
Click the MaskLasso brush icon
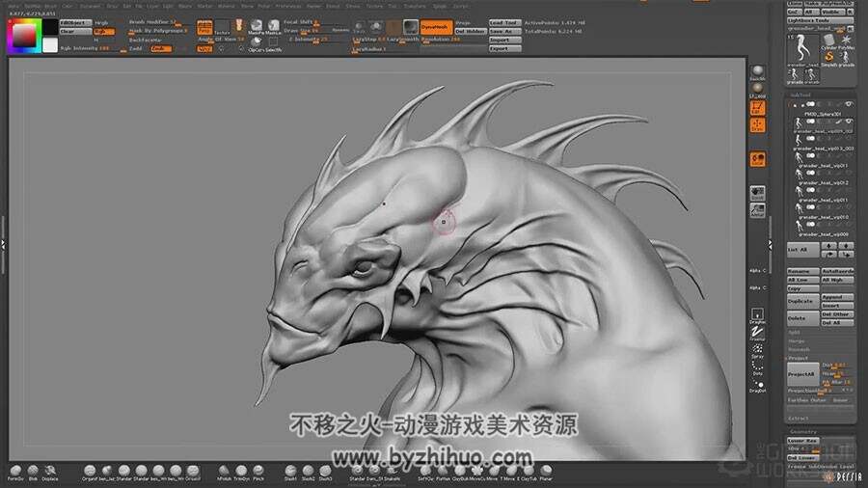pos(274,26)
